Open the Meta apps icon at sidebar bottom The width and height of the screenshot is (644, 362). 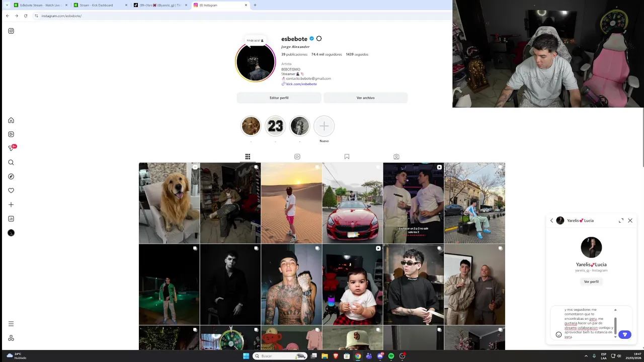[11, 338]
